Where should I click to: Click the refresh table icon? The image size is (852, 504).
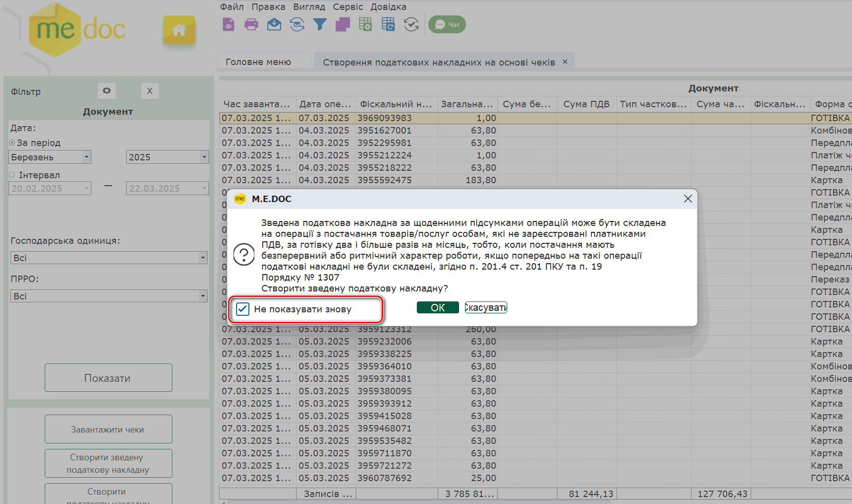coord(388,24)
